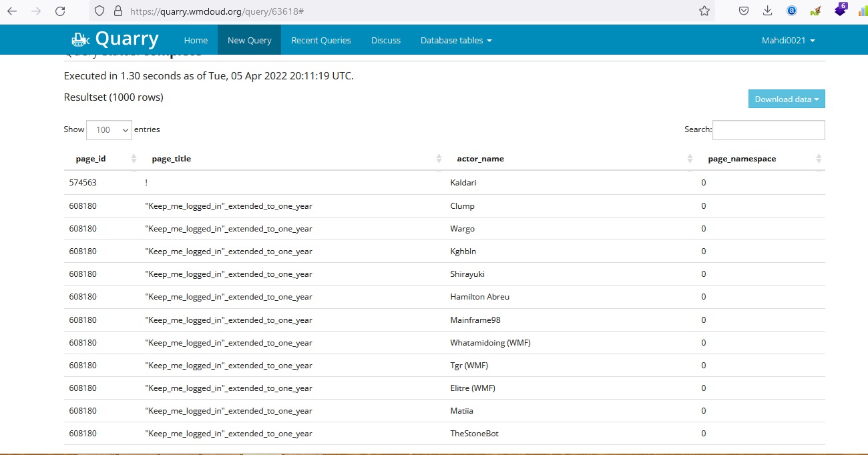Sort by the page_id column arrows
Viewport: 868px width, 455px height.
[134, 159]
